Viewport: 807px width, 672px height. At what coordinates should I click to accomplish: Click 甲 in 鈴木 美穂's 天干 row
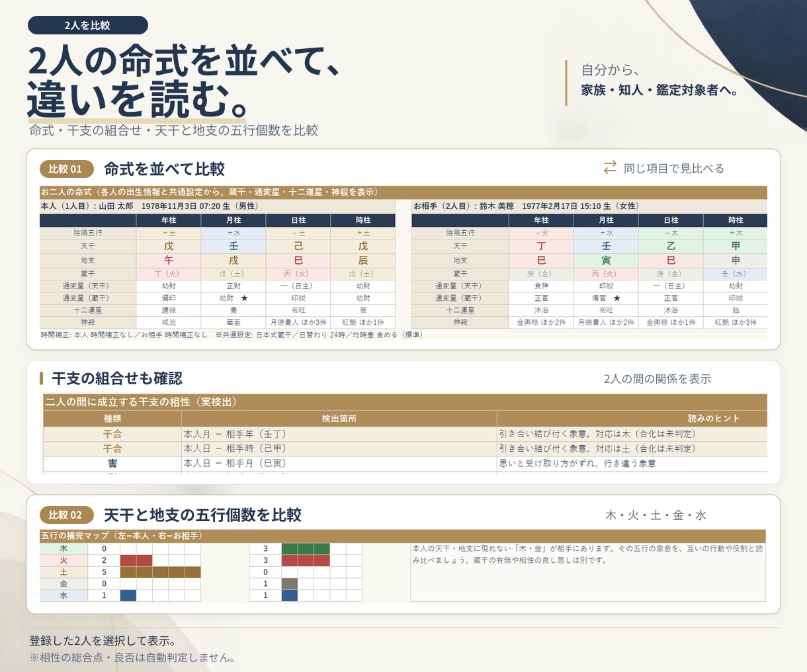click(736, 246)
